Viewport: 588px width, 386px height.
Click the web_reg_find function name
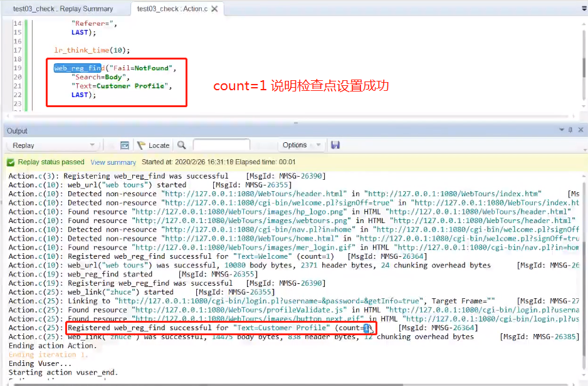pos(79,68)
